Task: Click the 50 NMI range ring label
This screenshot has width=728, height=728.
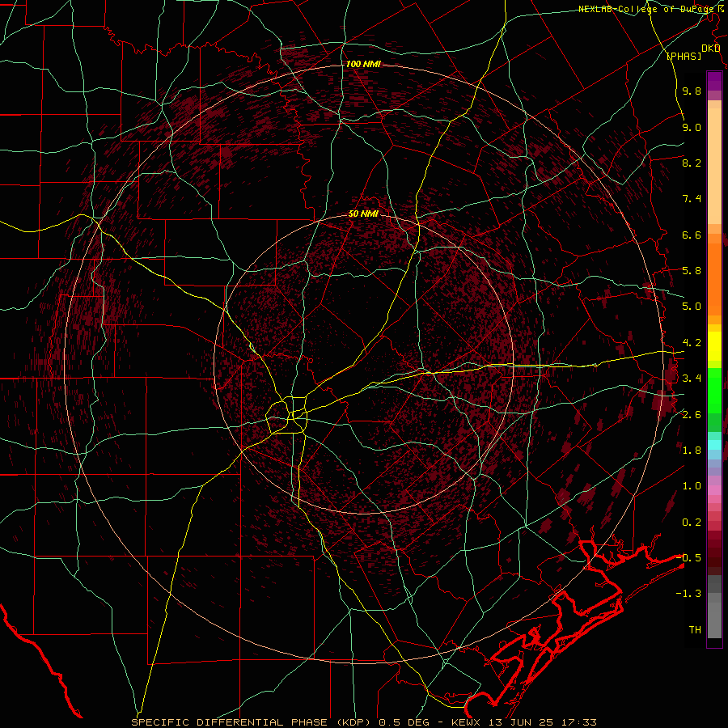Action: (363, 214)
